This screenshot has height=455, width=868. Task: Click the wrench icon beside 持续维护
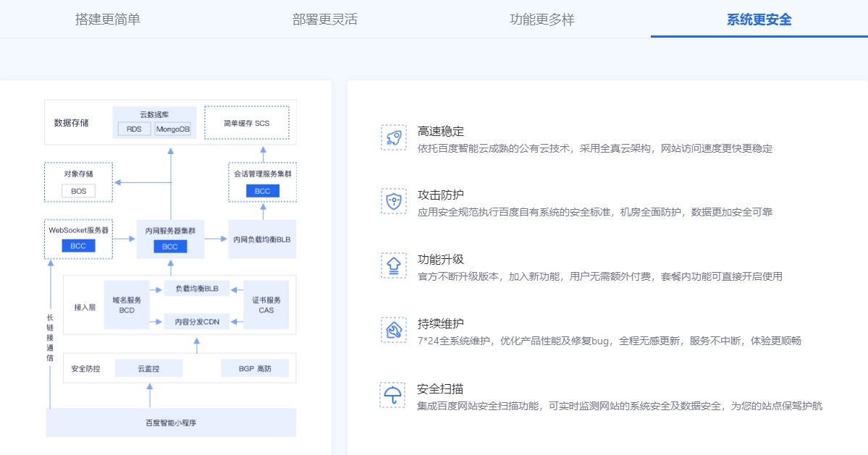click(x=393, y=330)
